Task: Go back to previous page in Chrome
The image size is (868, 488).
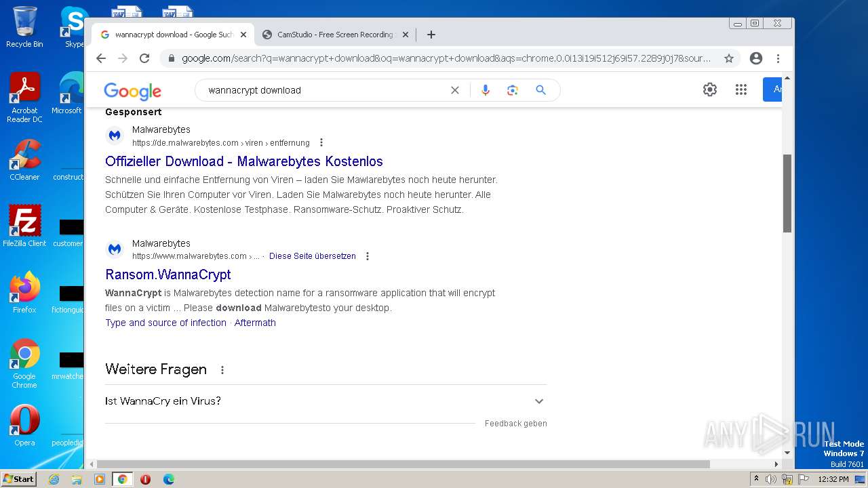Action: point(101,58)
